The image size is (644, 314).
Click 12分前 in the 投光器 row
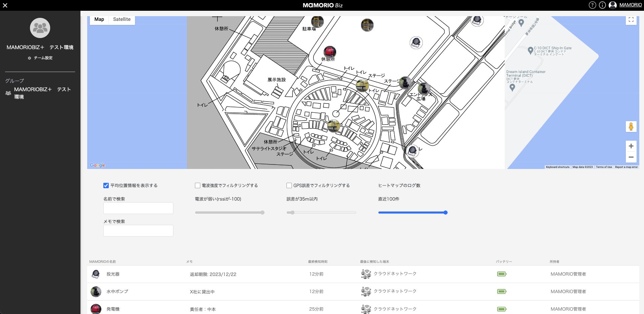(x=316, y=274)
